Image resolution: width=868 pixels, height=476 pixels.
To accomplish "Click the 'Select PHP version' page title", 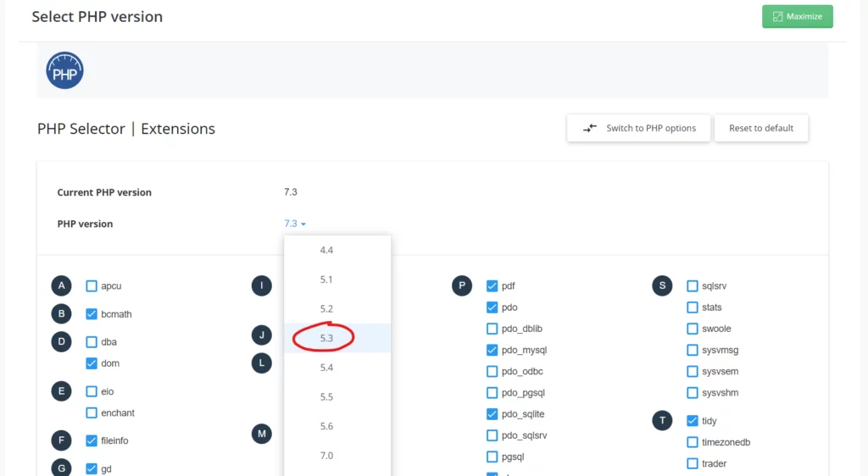I will click(x=97, y=17).
